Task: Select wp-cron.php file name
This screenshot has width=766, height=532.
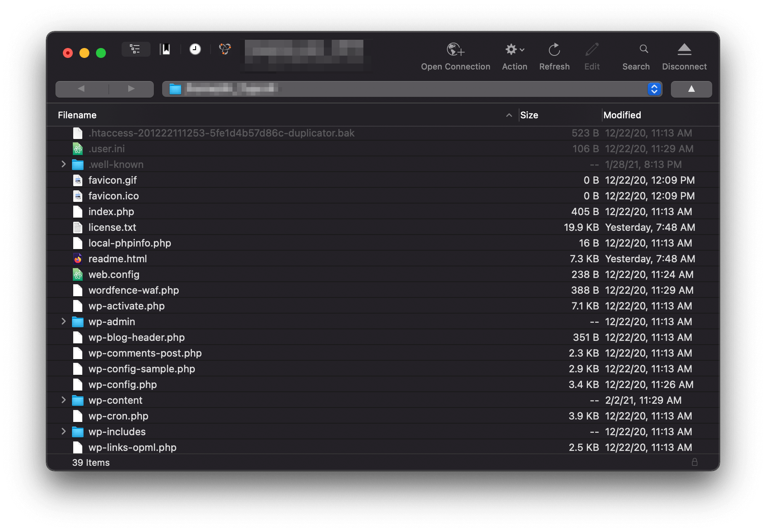Action: pos(118,416)
